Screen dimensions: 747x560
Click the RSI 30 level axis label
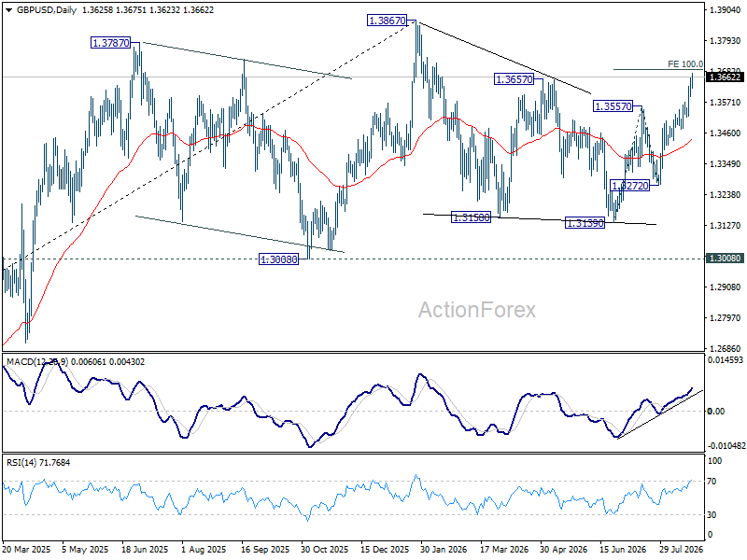click(712, 515)
